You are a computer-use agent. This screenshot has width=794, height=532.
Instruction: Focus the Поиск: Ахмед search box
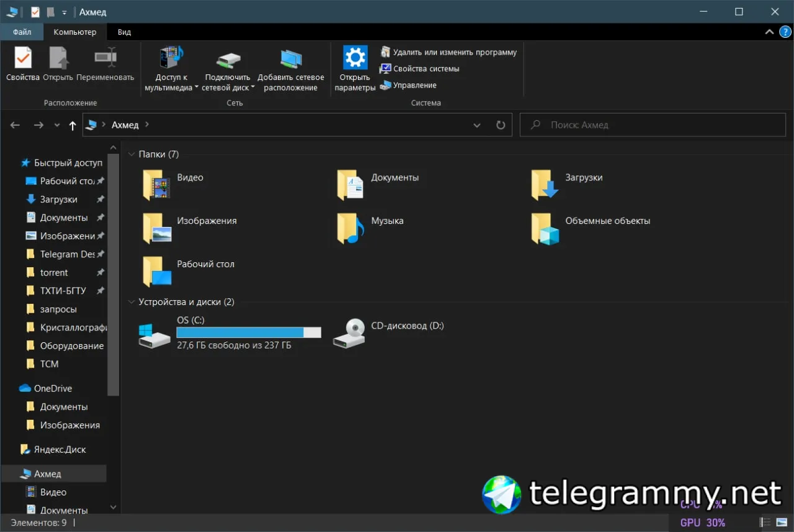(x=653, y=125)
